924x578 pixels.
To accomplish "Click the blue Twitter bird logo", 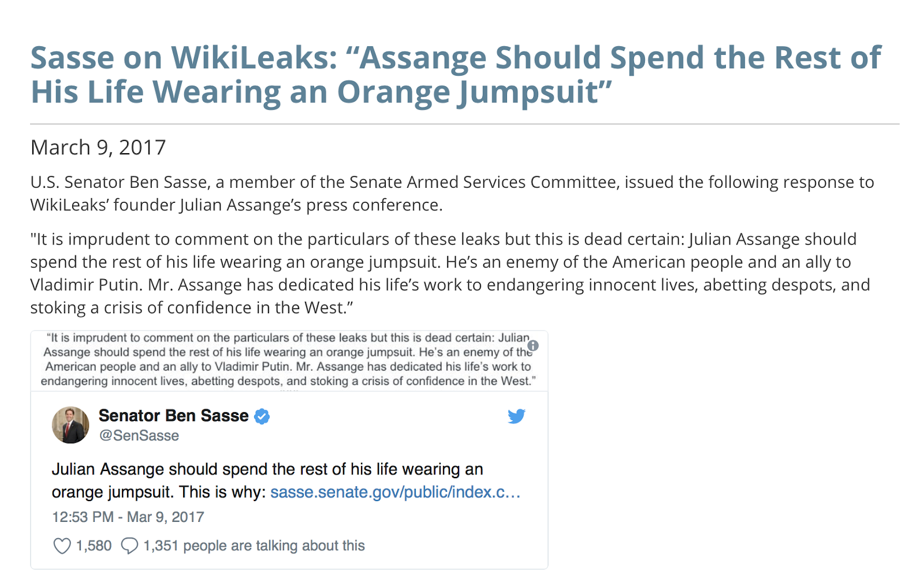I will pos(516,416).
